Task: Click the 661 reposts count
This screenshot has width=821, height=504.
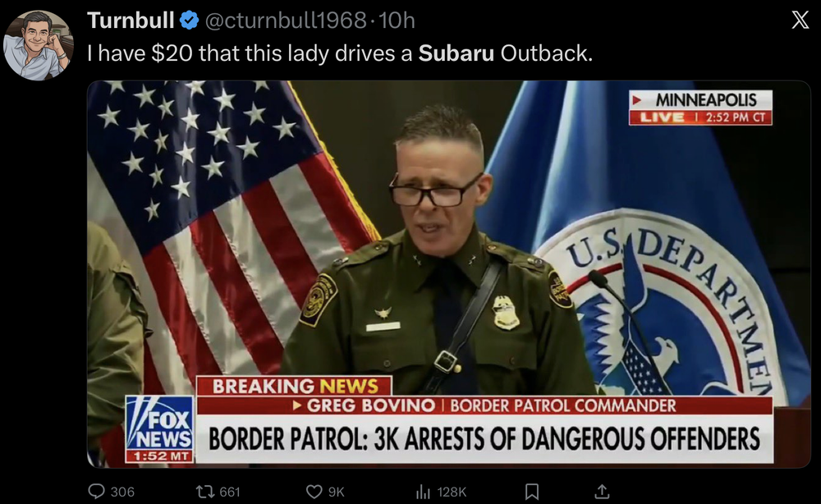Action: point(230,492)
